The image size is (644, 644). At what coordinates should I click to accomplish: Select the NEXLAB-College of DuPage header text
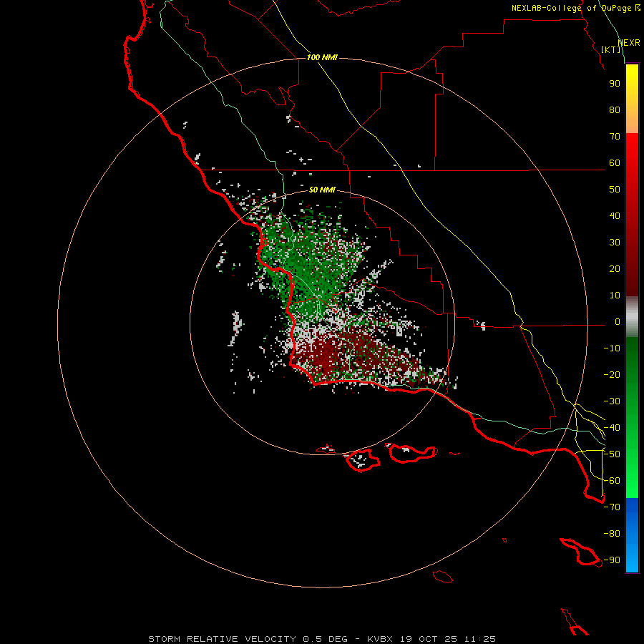tap(575, 8)
